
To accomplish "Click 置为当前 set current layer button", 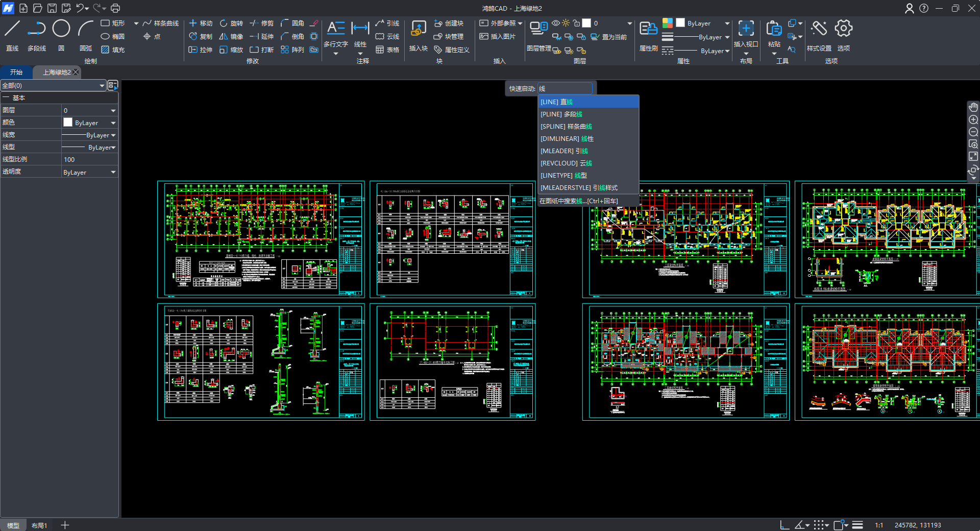I will pos(609,37).
